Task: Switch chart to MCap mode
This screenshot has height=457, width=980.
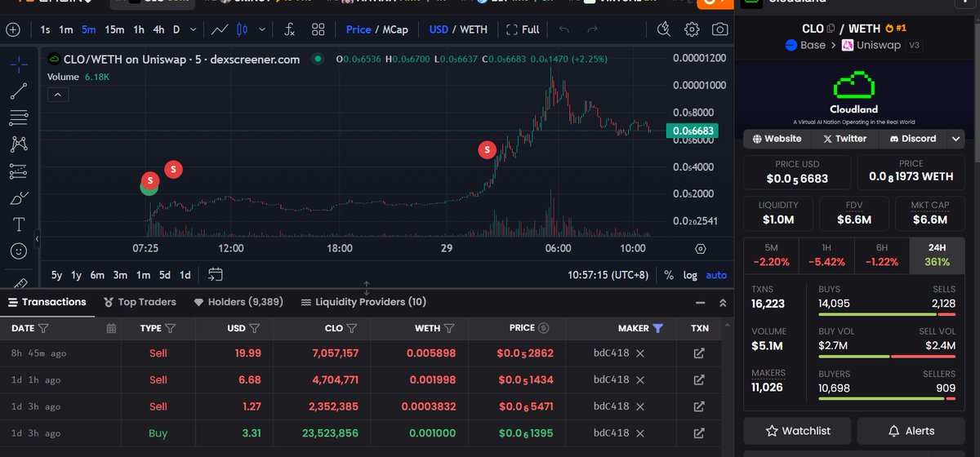Action: [x=395, y=29]
